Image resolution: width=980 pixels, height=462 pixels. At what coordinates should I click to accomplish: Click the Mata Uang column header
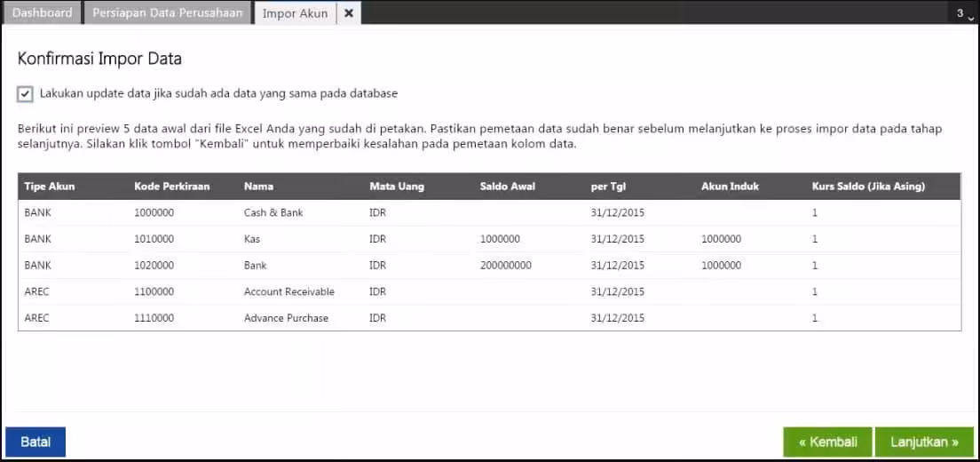[x=397, y=187]
